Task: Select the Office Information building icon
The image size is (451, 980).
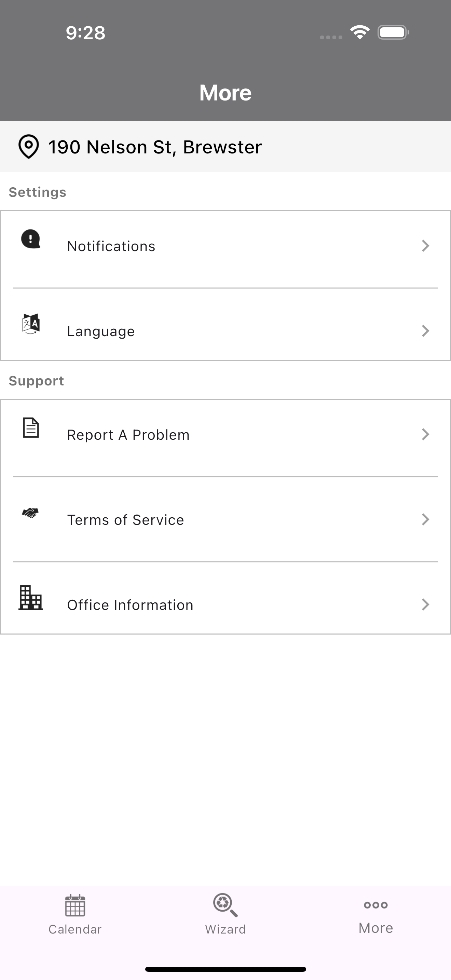Action: [30, 598]
